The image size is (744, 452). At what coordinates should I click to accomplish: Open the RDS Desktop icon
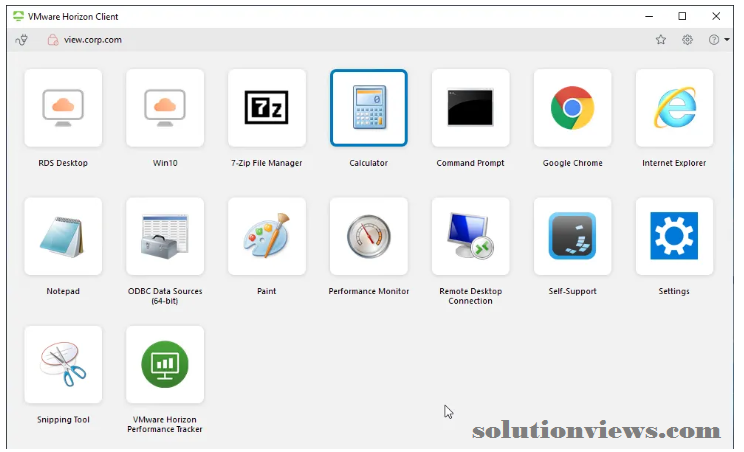point(63,108)
